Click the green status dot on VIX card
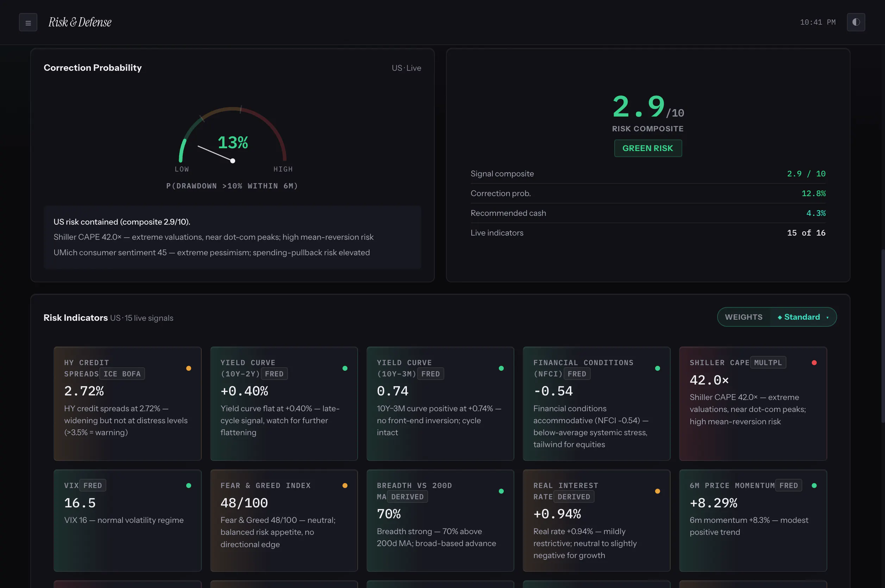Image resolution: width=885 pixels, height=588 pixels. click(189, 485)
